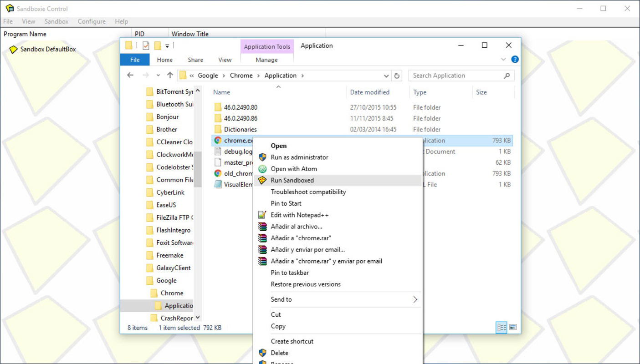This screenshot has height=364, width=640.
Task: Switch to large thumbnails view icon
Action: tap(513, 328)
